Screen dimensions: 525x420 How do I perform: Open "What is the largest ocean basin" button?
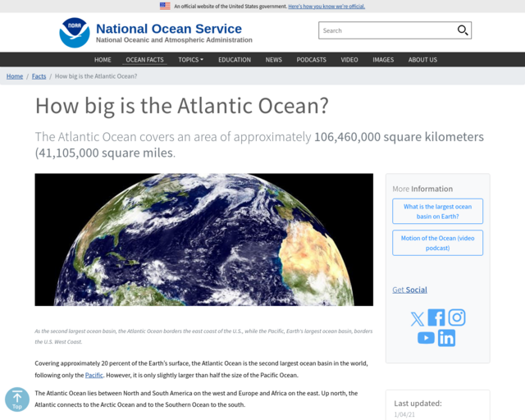pyautogui.click(x=437, y=212)
